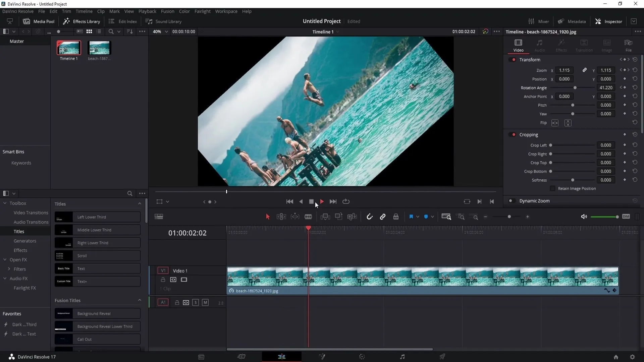The width and height of the screenshot is (644, 362).
Task: Open the Effects Library panel
Action: [82, 21]
